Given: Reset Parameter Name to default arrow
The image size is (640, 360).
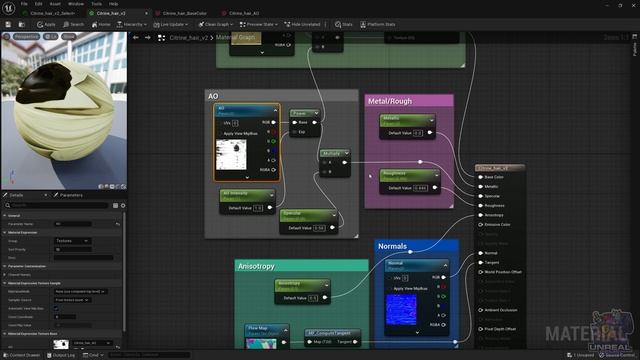Looking at the screenshot, I should tap(118, 224).
